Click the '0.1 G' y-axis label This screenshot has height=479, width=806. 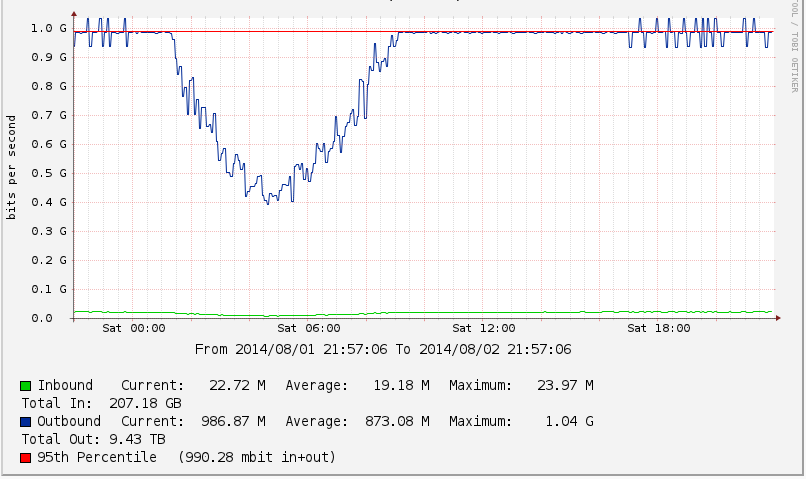click(49, 289)
